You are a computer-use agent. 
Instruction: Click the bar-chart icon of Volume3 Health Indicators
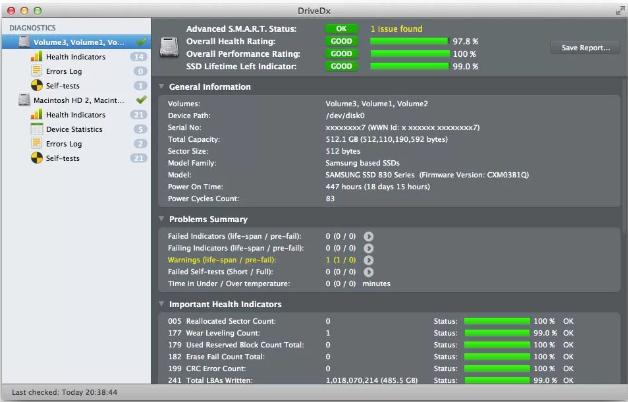tap(36, 56)
